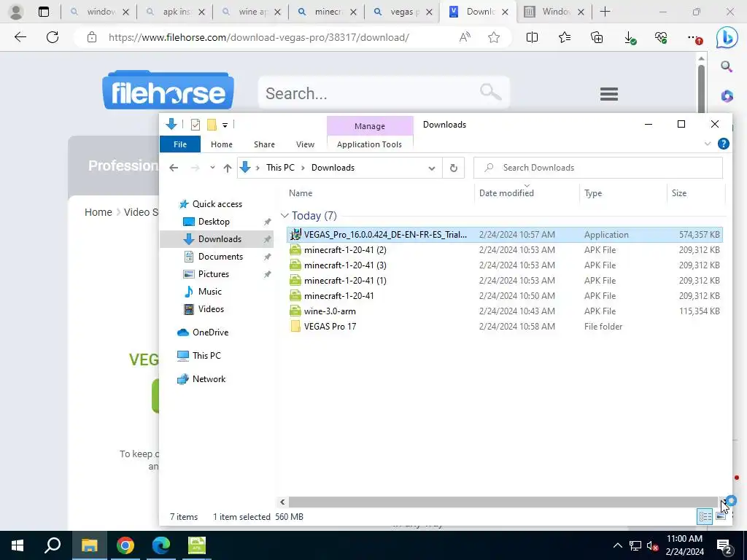747x560 pixels.
Task: Click Home breadcrumb on filehorse page
Action: [x=98, y=212]
